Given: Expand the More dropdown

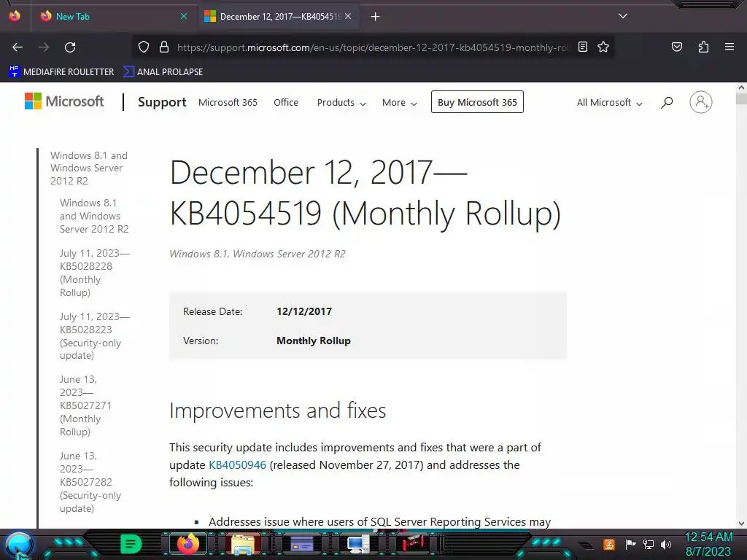Looking at the screenshot, I should click(x=399, y=102).
